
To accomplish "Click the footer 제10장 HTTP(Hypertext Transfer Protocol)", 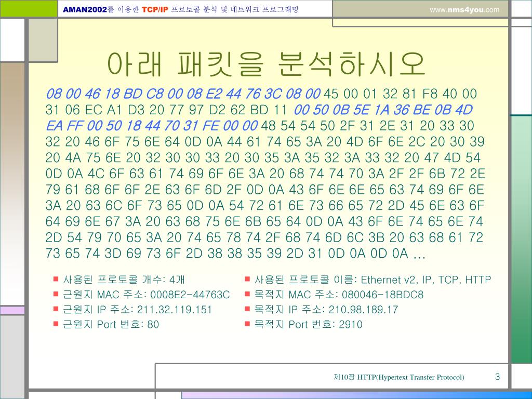I will pos(399,377).
